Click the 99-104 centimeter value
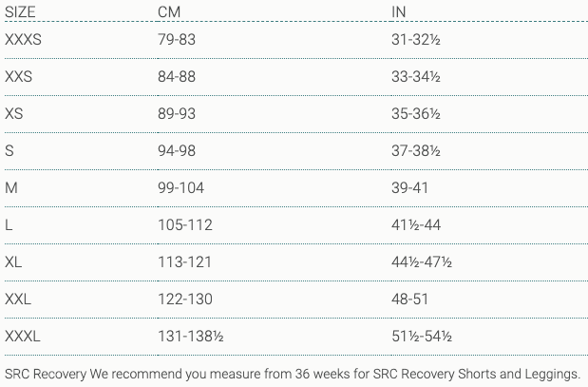 coord(180,188)
